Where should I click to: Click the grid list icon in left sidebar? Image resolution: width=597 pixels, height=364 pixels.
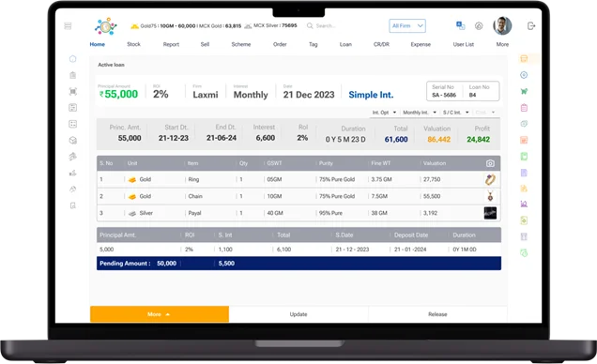pos(72,124)
